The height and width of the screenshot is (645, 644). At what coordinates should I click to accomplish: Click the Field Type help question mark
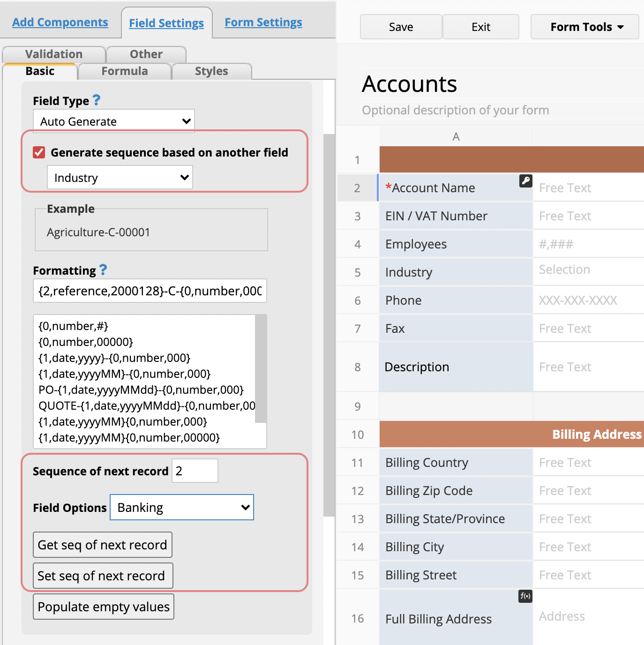[x=97, y=100]
